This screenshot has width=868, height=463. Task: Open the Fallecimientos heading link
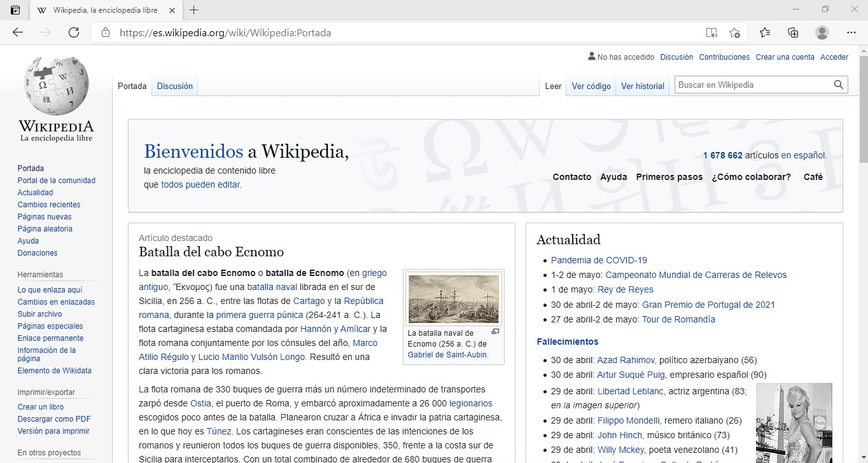[568, 342]
